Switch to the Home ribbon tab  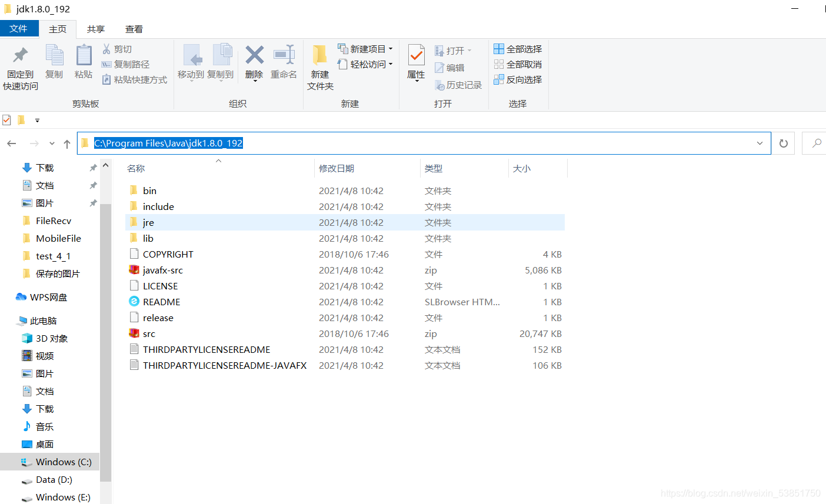pyautogui.click(x=58, y=29)
